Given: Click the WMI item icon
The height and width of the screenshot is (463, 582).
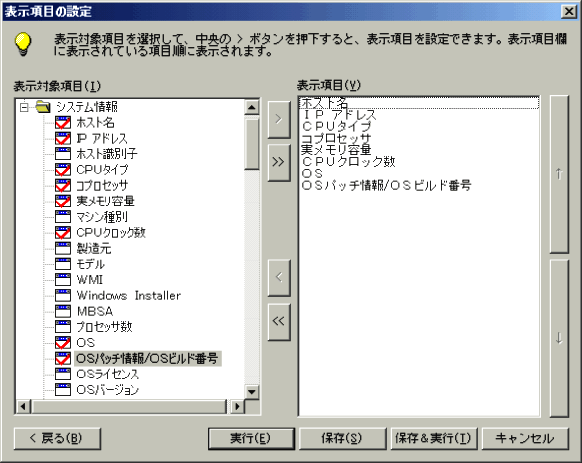Looking at the screenshot, I should 63,280.
